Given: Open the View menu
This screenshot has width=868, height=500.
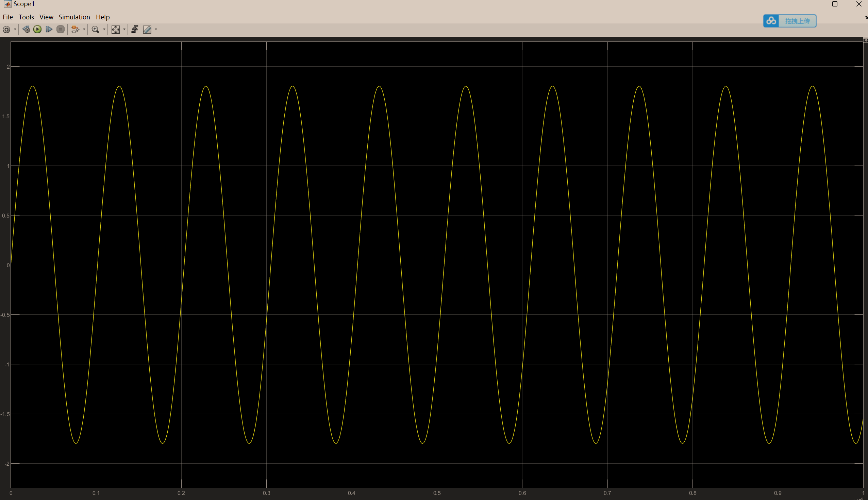Looking at the screenshot, I should [46, 17].
